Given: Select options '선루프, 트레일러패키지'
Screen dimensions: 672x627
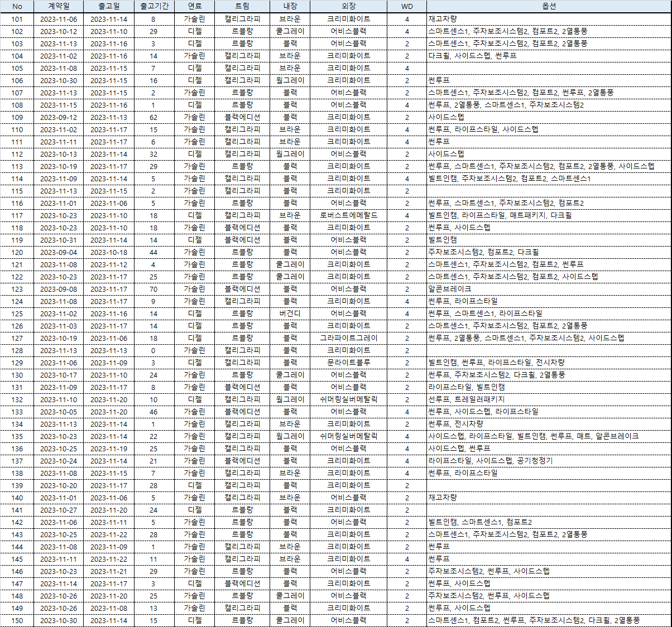Looking at the screenshot, I should pos(467,399).
